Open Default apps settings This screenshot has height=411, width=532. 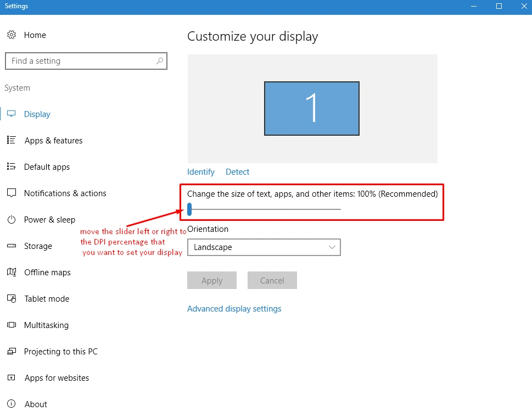(x=47, y=167)
